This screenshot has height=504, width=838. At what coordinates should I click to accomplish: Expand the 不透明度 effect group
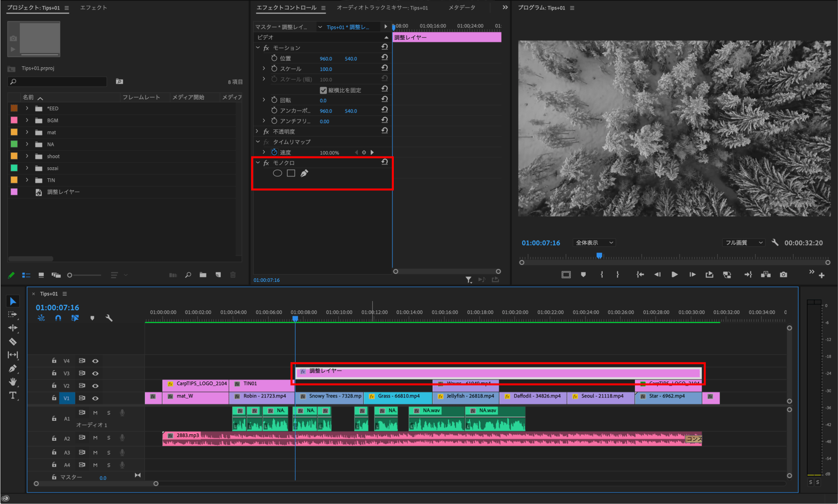pos(258,131)
